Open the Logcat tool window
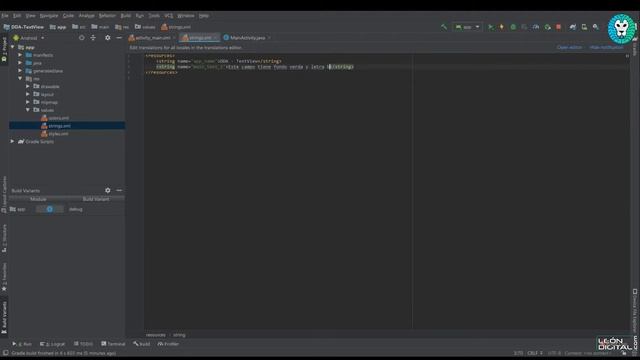The image size is (640, 360). (52, 344)
